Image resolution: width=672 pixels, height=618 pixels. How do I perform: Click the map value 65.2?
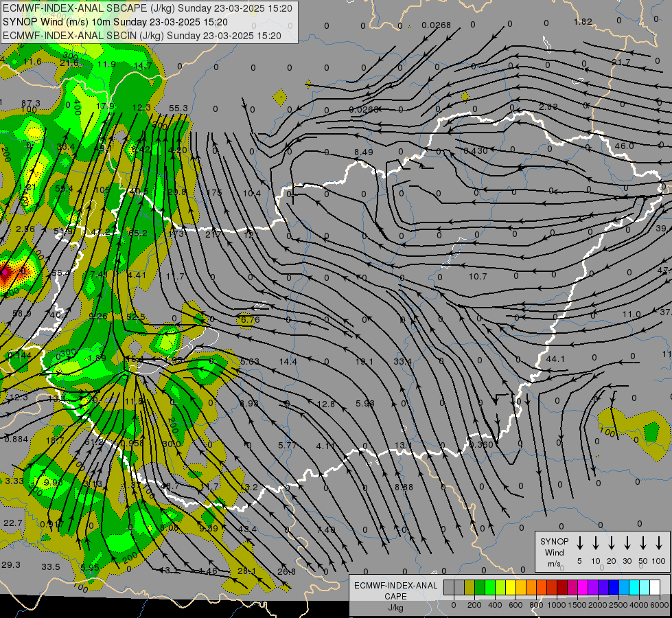click(137, 233)
